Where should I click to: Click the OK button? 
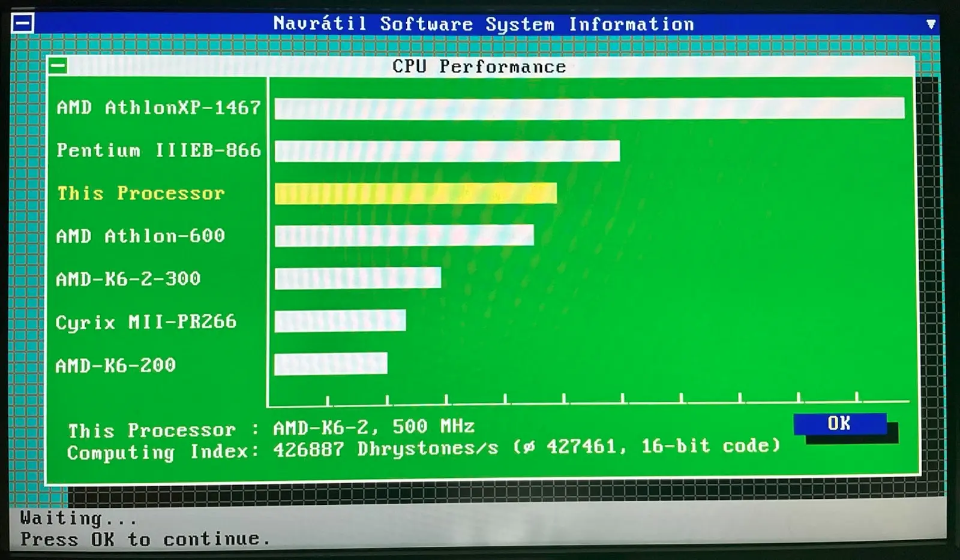point(840,423)
